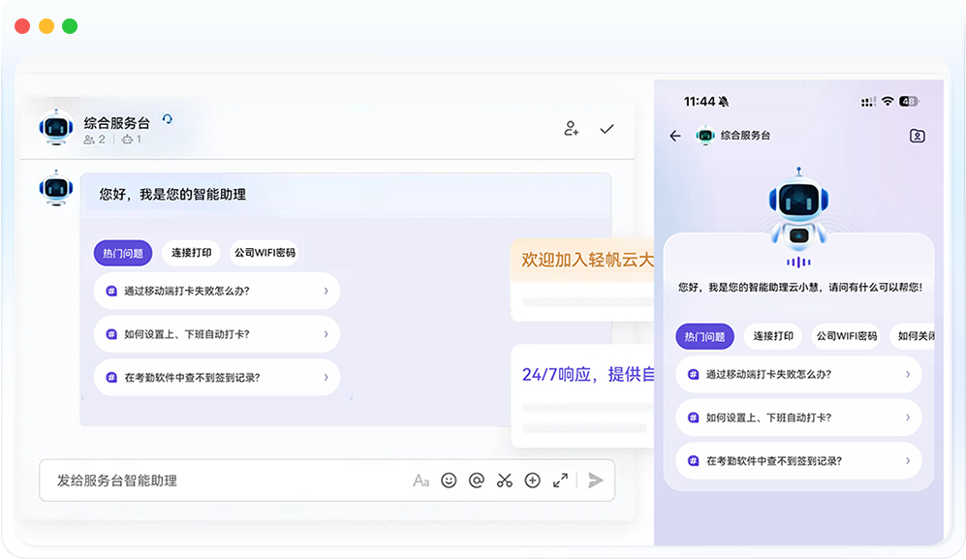Expand 如何设置上、下班自动打卡 in desktop chat
This screenshot has height=560, width=966.
pos(216,334)
